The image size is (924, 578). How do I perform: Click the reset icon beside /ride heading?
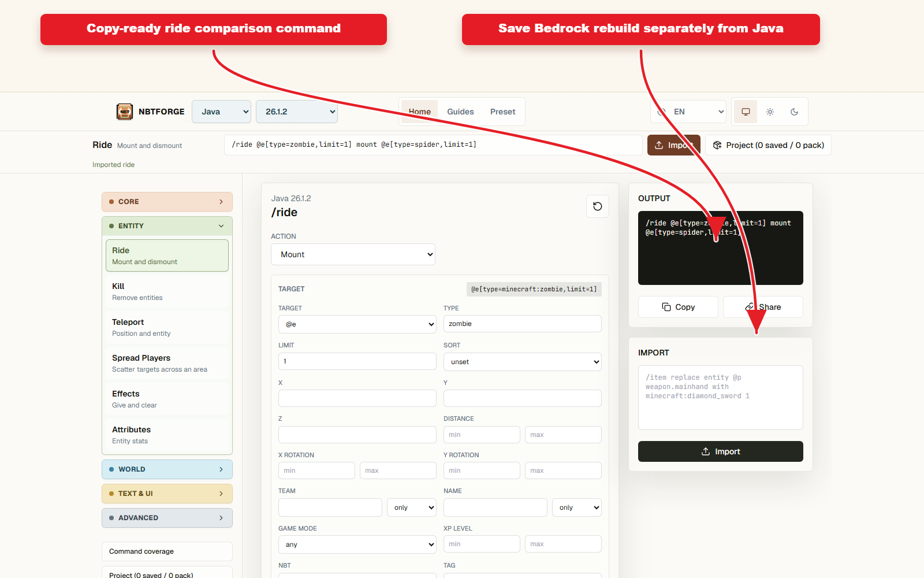tap(598, 206)
